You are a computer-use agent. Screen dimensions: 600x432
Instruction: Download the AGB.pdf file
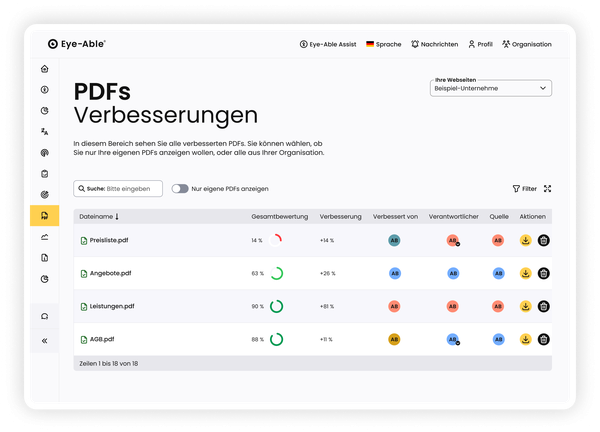(526, 339)
